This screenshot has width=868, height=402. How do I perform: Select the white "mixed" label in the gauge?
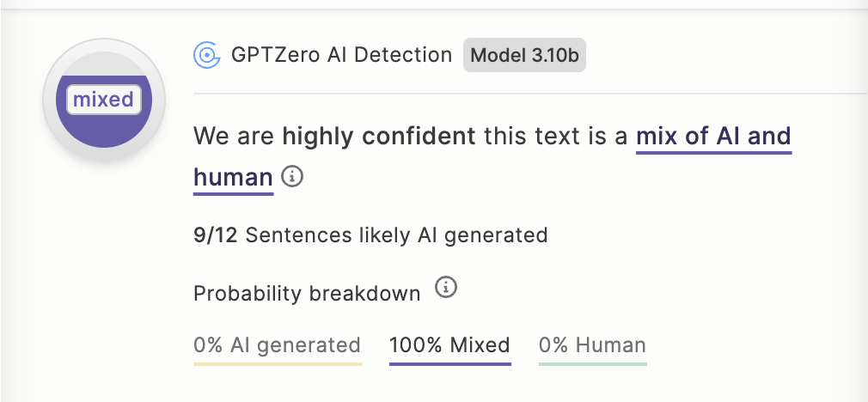104,100
